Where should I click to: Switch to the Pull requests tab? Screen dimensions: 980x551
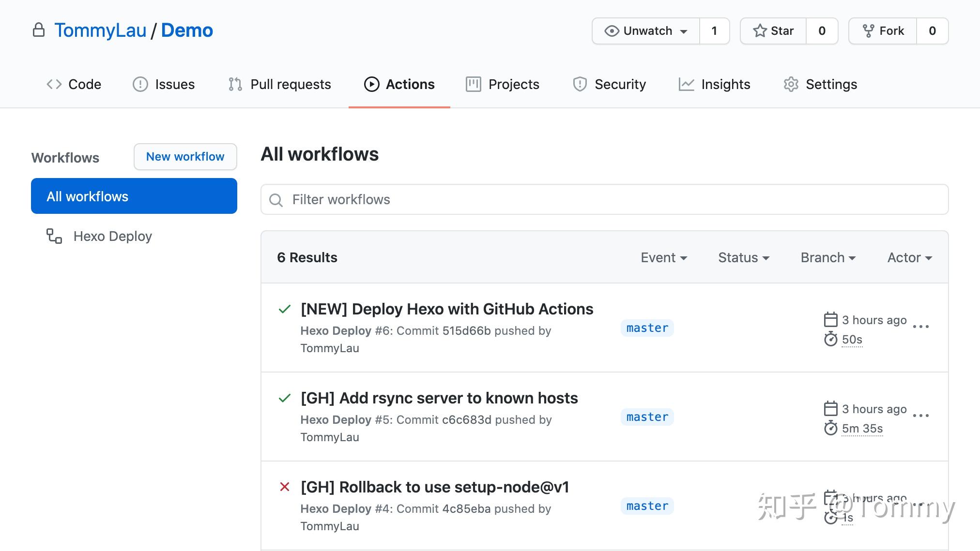[x=279, y=84]
